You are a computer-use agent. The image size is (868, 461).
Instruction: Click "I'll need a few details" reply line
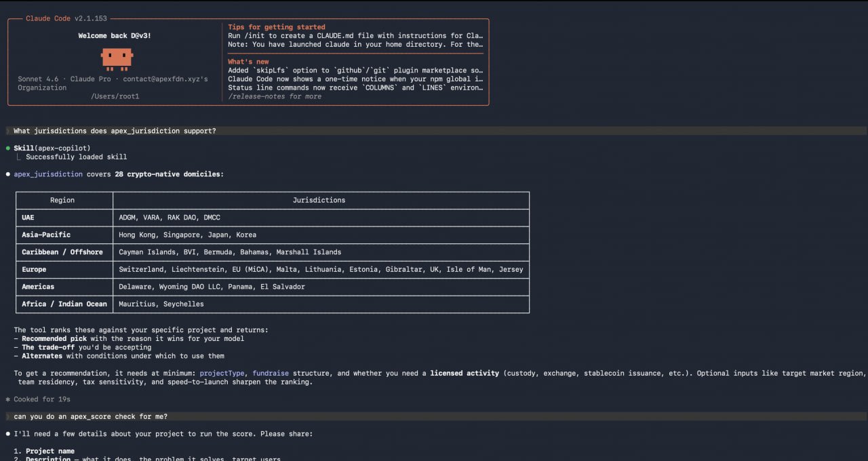pyautogui.click(x=163, y=434)
